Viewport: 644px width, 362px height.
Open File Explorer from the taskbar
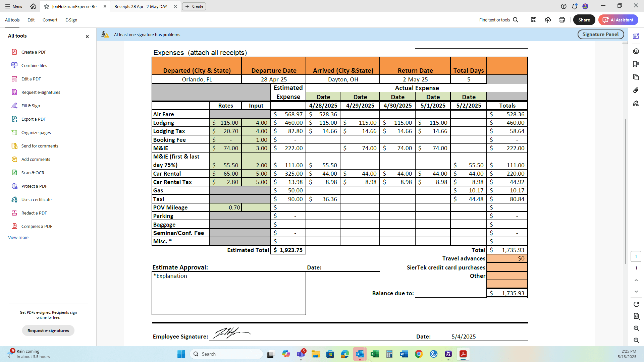point(315,354)
